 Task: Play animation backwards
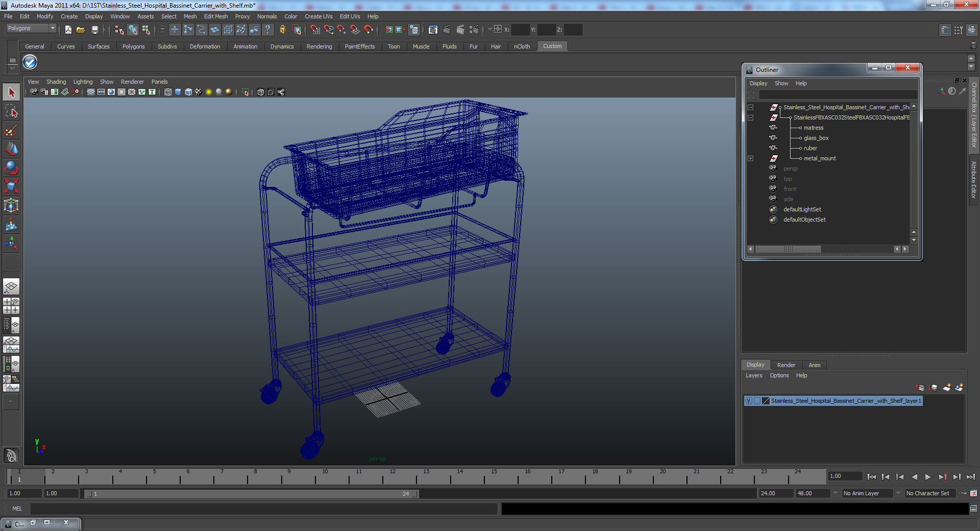coord(914,477)
